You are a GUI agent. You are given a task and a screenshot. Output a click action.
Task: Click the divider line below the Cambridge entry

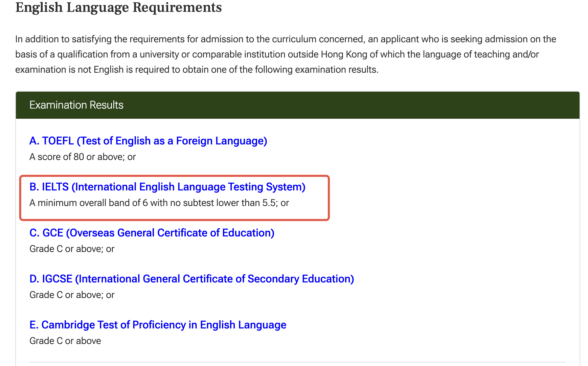click(x=298, y=362)
